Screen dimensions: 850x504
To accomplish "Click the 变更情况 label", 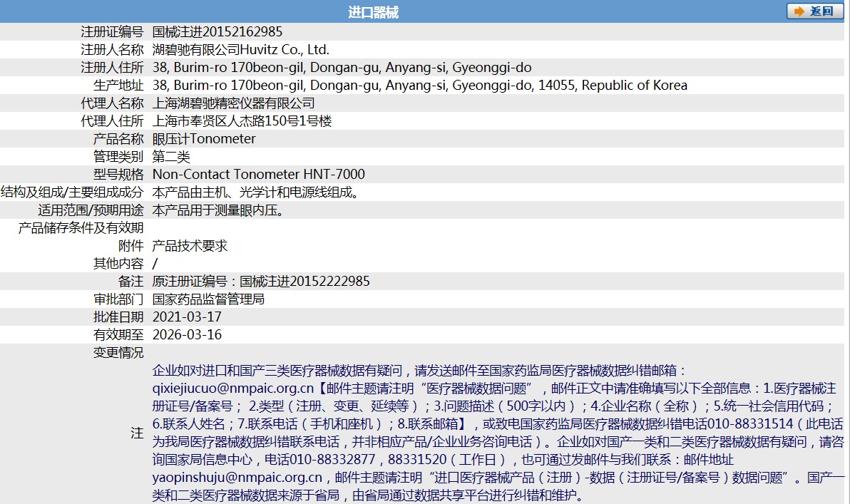I will pos(118,353).
